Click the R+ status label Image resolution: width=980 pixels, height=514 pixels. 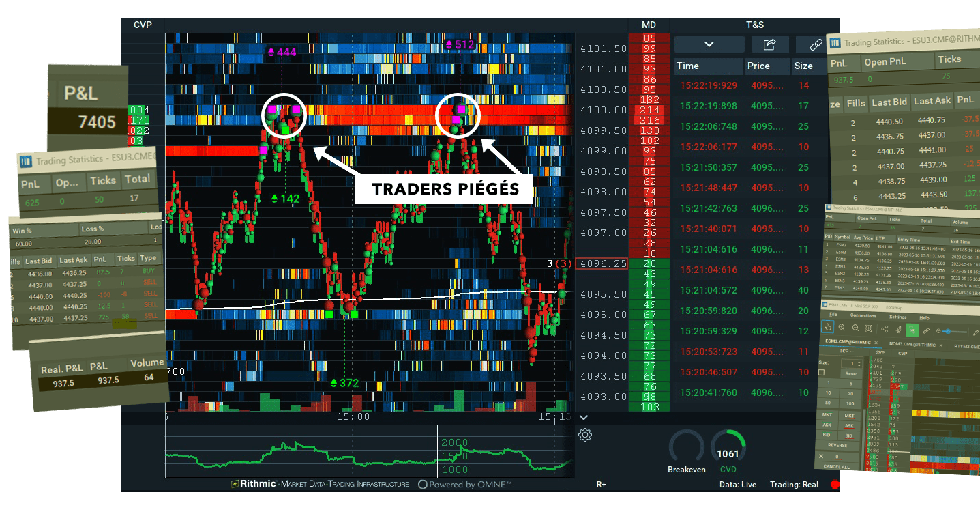click(x=601, y=485)
